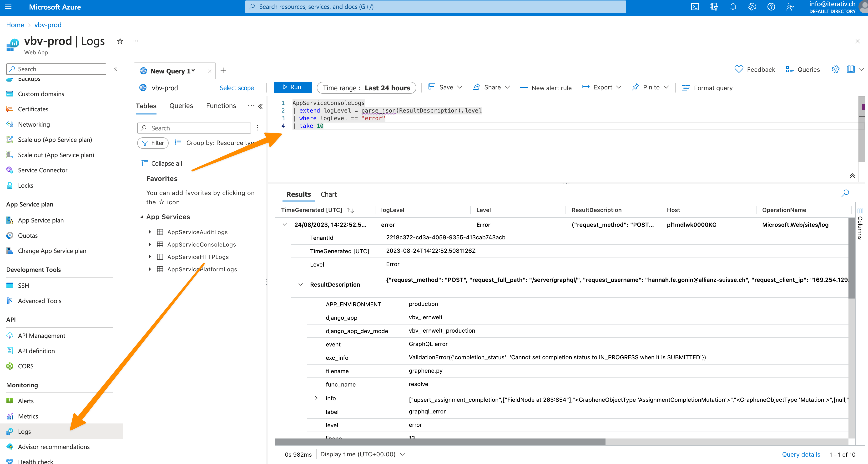Viewport: 868px width, 464px height.
Task: Favorite vbv-prod with the star icon
Action: click(x=120, y=41)
